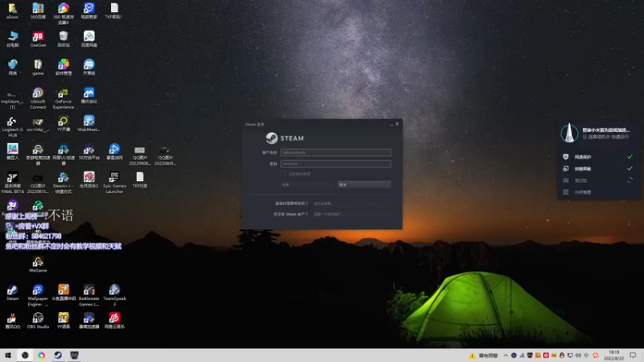Open the GeForce Experience shortcut
Image resolution: width=644 pixels, height=362 pixels.
pos(64,98)
